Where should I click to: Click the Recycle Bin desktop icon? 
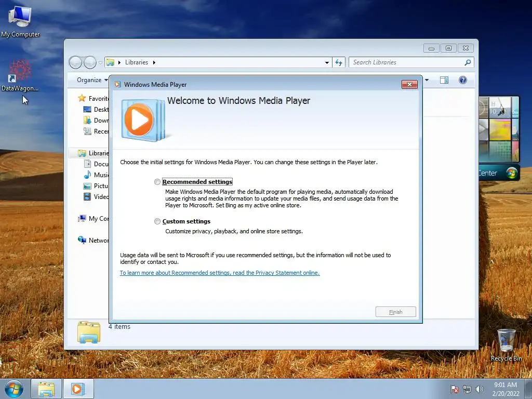point(506,345)
